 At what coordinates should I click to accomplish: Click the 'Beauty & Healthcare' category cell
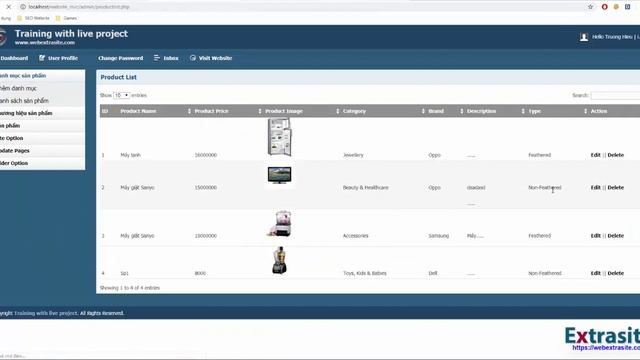point(366,188)
